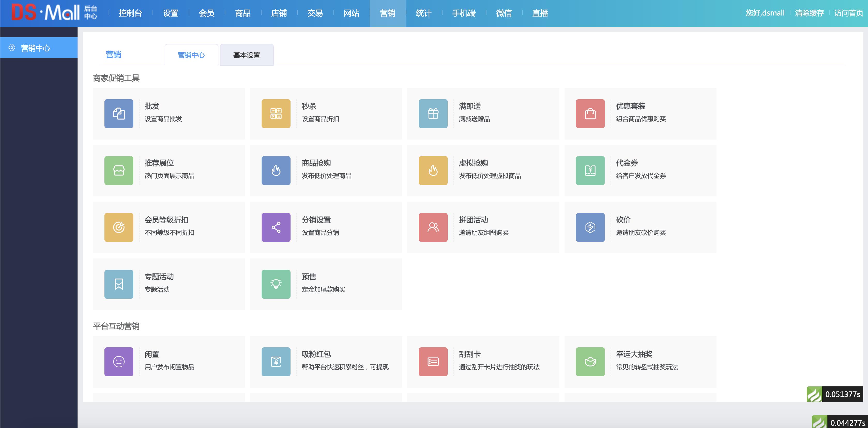
Task: Select the 吸粉红包 red packet icon
Action: (276, 362)
